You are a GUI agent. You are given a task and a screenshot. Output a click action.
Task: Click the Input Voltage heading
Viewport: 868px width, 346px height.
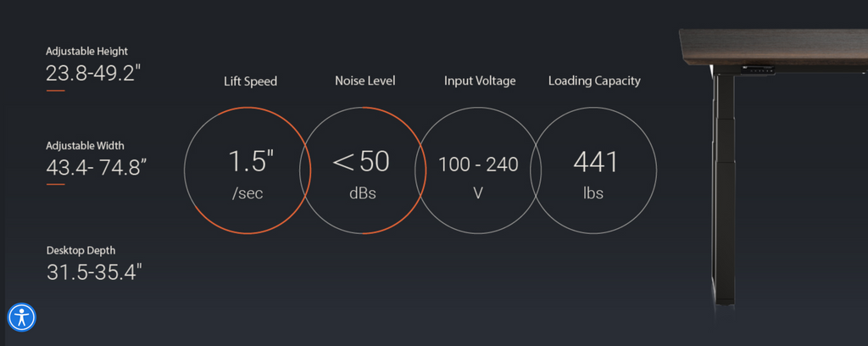(480, 81)
